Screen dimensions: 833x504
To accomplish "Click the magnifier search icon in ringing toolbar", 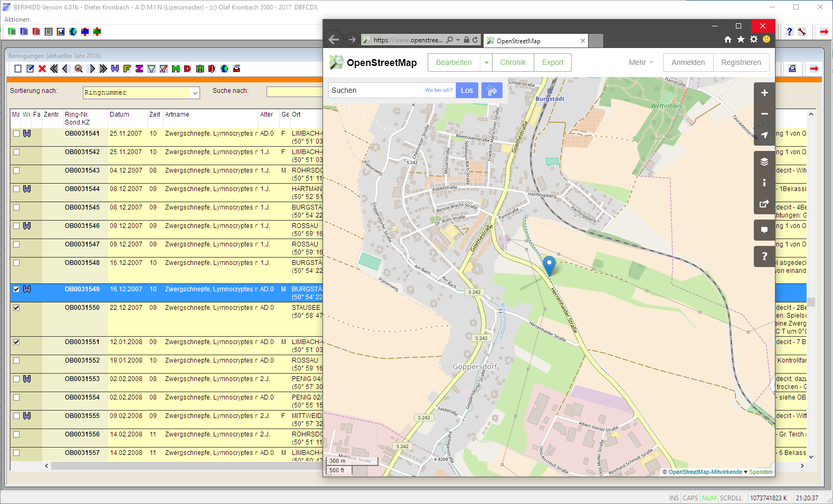I will tap(79, 69).
